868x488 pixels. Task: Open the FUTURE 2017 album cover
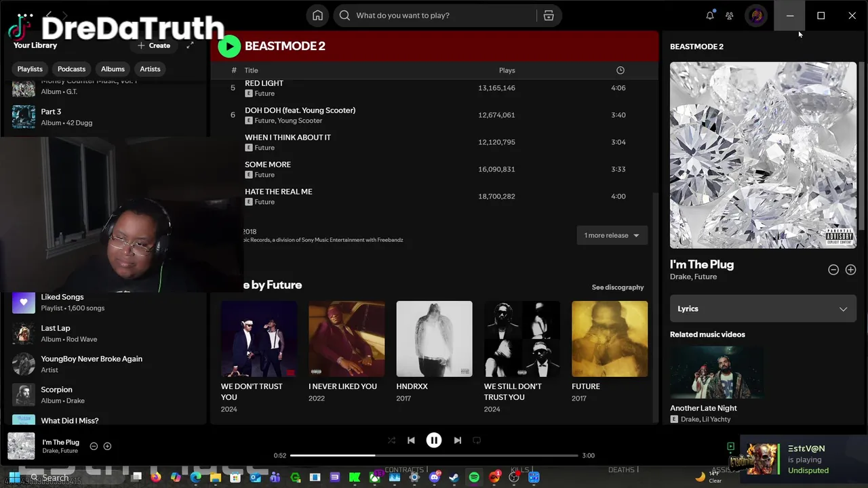point(610,339)
